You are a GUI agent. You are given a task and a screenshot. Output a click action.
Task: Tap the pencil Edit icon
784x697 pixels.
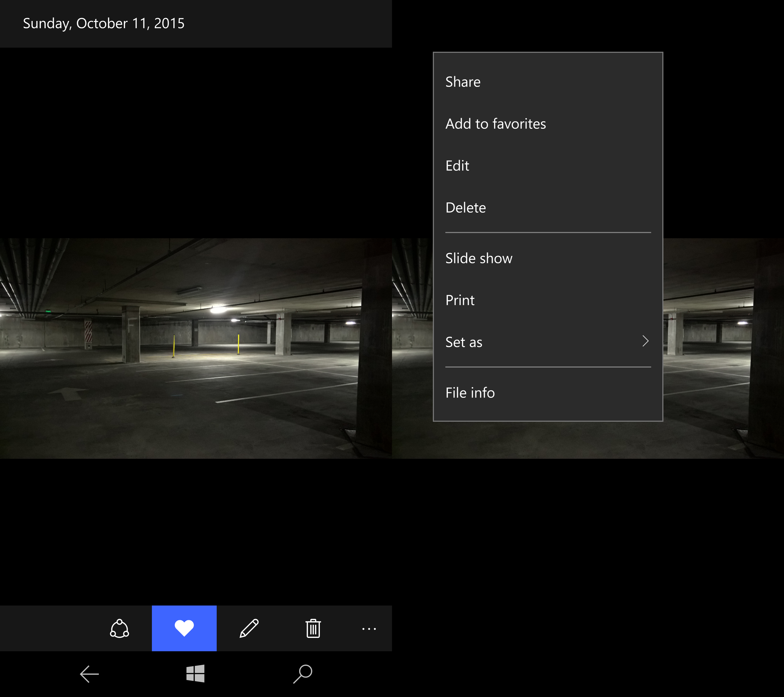249,628
